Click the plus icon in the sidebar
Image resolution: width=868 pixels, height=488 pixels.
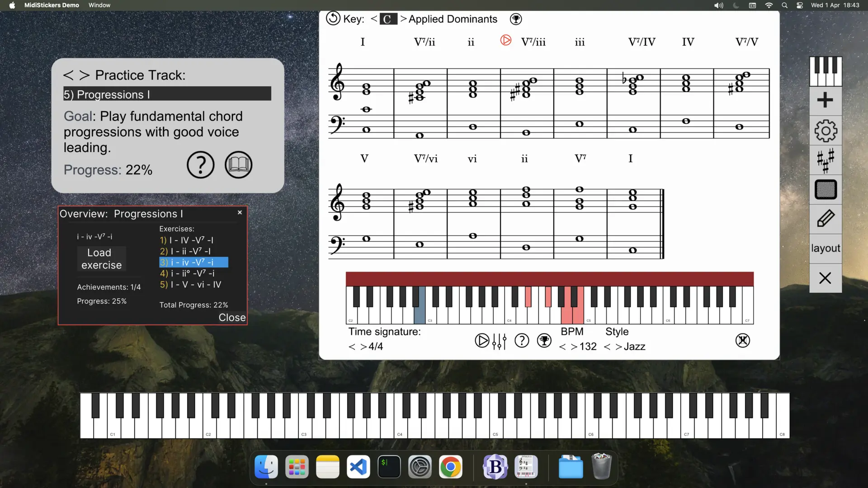coord(826,100)
